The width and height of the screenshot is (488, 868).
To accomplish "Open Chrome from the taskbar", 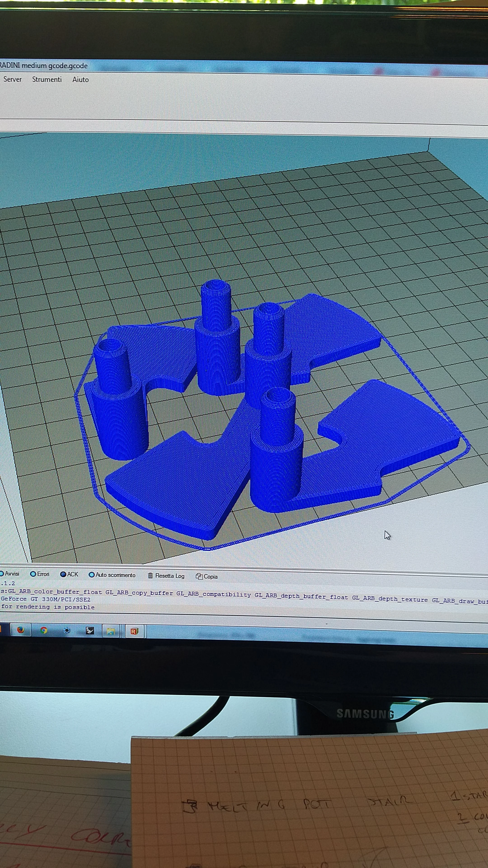I will 44,630.
